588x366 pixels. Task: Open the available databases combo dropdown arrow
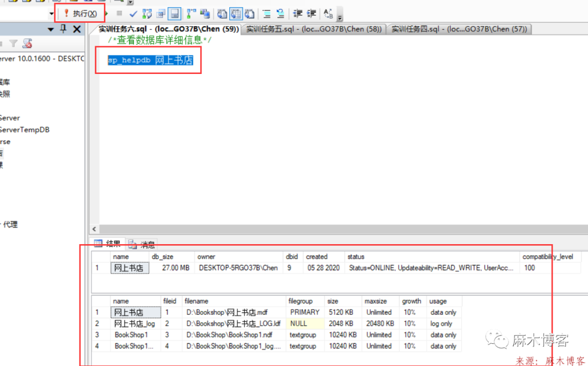coord(51,14)
